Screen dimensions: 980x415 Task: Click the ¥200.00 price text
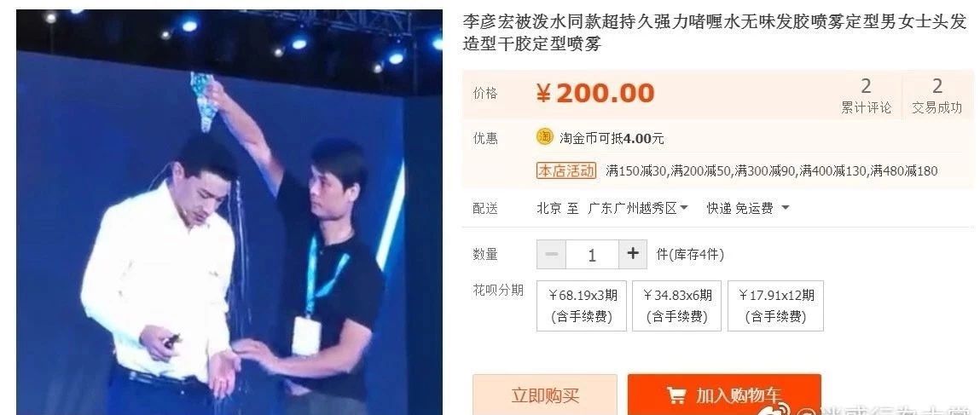[595, 94]
